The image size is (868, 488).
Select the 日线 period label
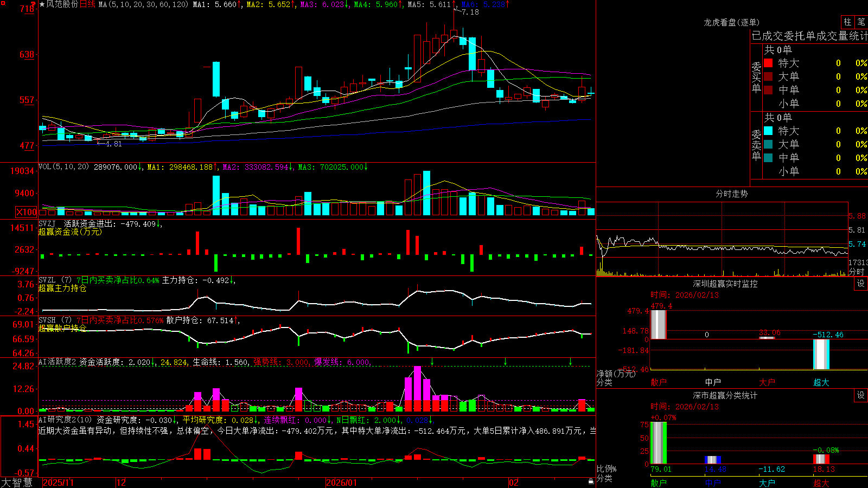tap(87, 4)
